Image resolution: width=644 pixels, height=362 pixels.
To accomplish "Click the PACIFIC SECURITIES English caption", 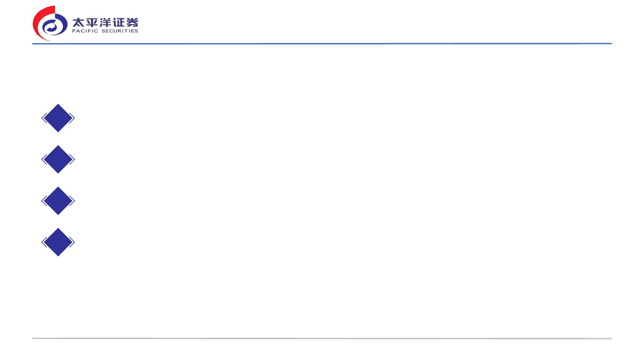I will (105, 31).
